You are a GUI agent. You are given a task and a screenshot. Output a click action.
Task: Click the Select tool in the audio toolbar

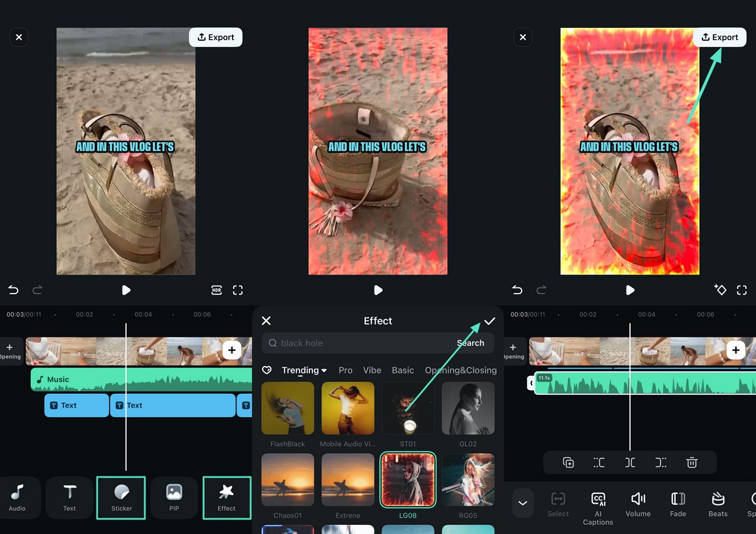click(558, 504)
